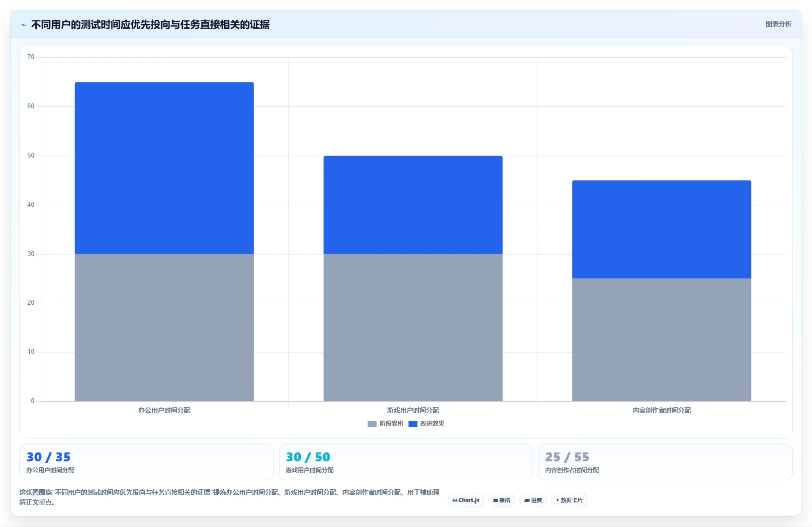Click the 进度 tag chip
The width and height of the screenshot is (812, 527).
coord(533,500)
